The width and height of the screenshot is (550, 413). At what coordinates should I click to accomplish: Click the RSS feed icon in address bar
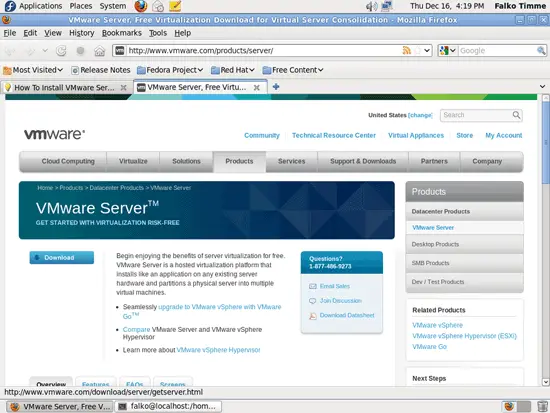407,51
